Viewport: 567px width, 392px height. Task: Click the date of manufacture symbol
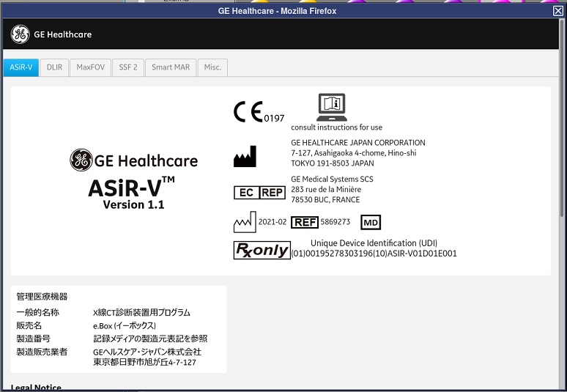click(x=244, y=221)
